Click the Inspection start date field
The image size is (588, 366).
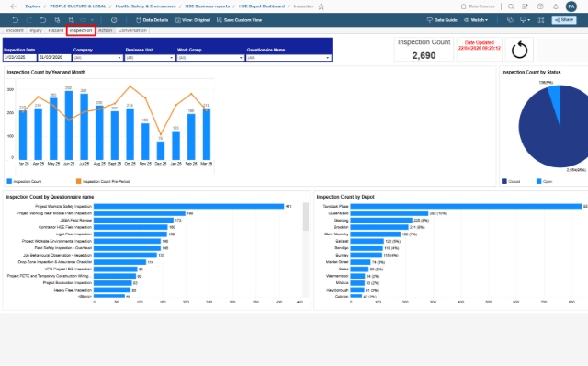coord(20,58)
